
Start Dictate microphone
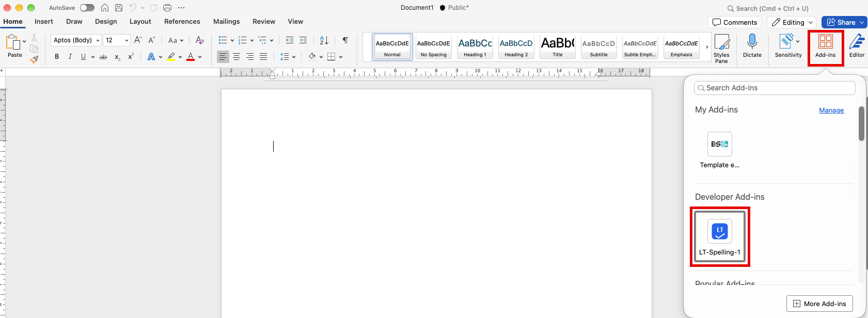(x=752, y=45)
